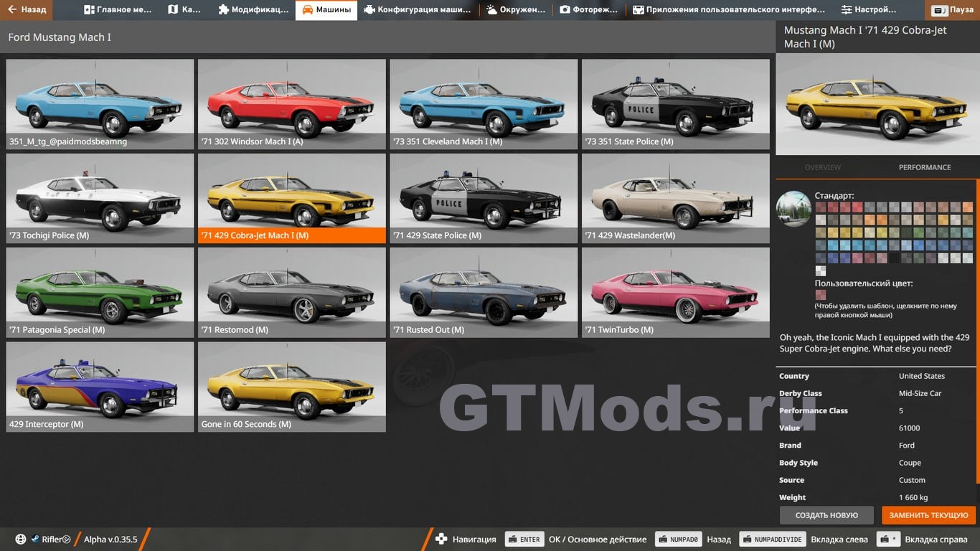The width and height of the screenshot is (980, 551).
Task: Click the orange ЗАМЕНИТЬ ТЕКУЩУЮ button
Action: coord(929,515)
